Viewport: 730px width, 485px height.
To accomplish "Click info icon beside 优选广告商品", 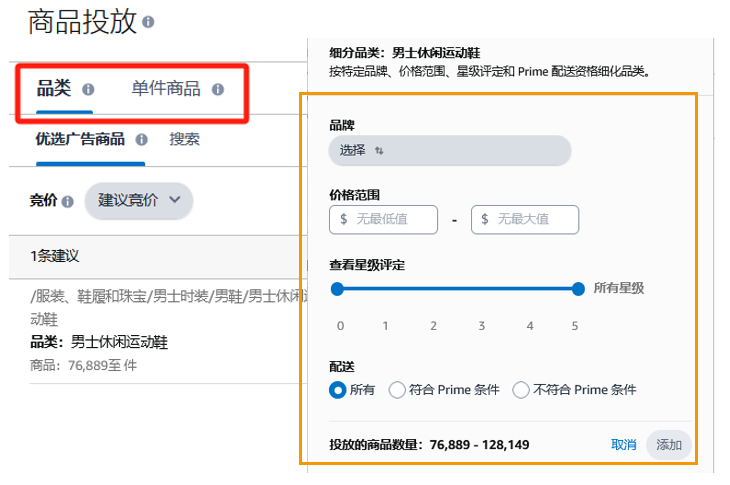I will [142, 140].
